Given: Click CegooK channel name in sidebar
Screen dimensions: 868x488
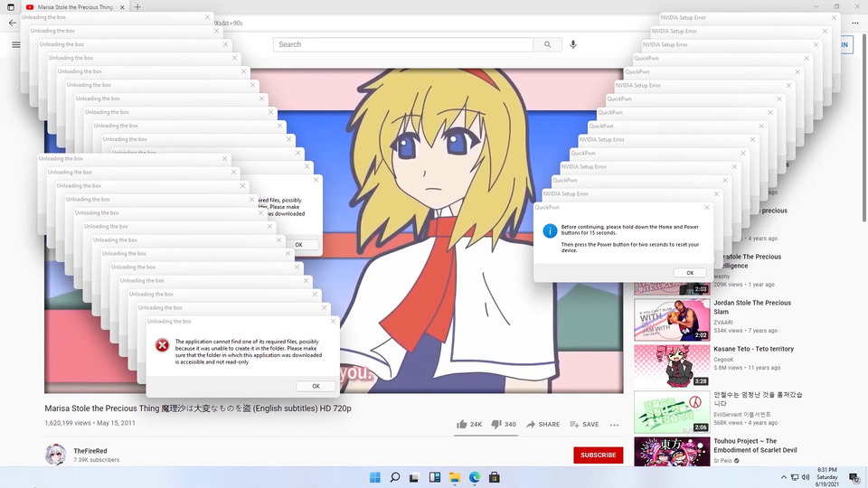Looking at the screenshot, I should tap(723, 359).
